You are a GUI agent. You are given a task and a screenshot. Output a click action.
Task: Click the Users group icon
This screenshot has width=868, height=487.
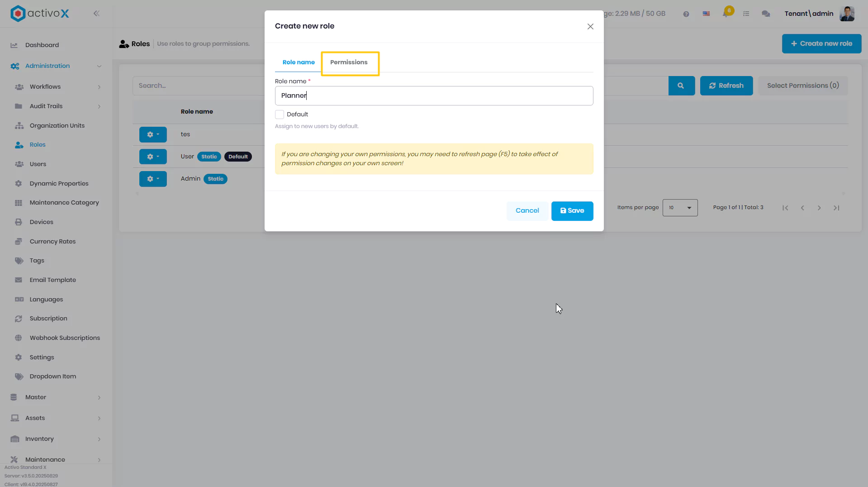click(x=19, y=164)
